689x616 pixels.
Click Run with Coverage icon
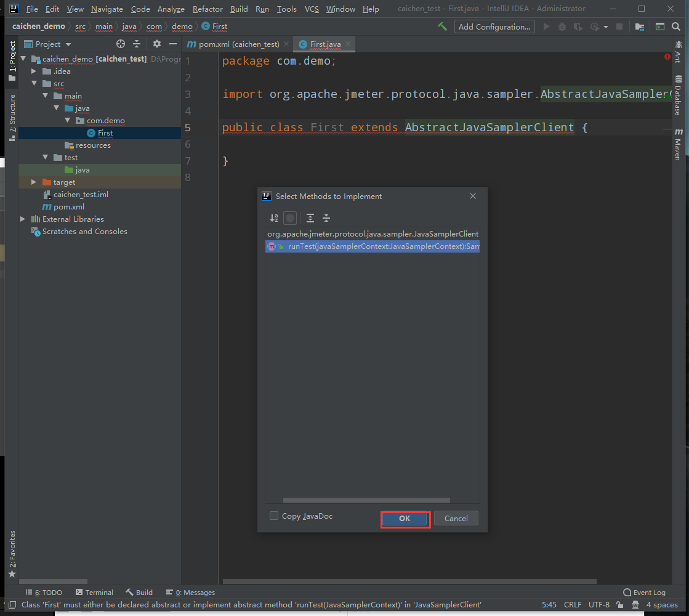(x=578, y=27)
